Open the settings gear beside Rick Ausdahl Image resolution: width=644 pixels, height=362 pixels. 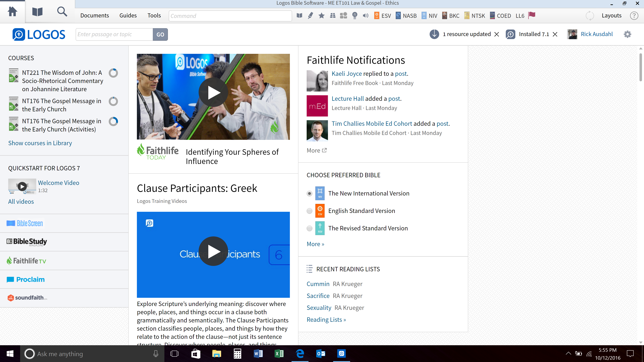pyautogui.click(x=627, y=34)
